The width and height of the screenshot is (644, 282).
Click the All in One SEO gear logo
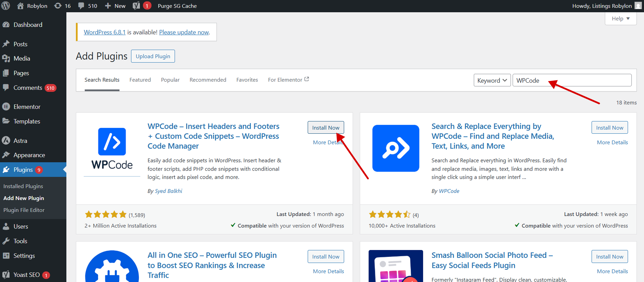(x=112, y=266)
